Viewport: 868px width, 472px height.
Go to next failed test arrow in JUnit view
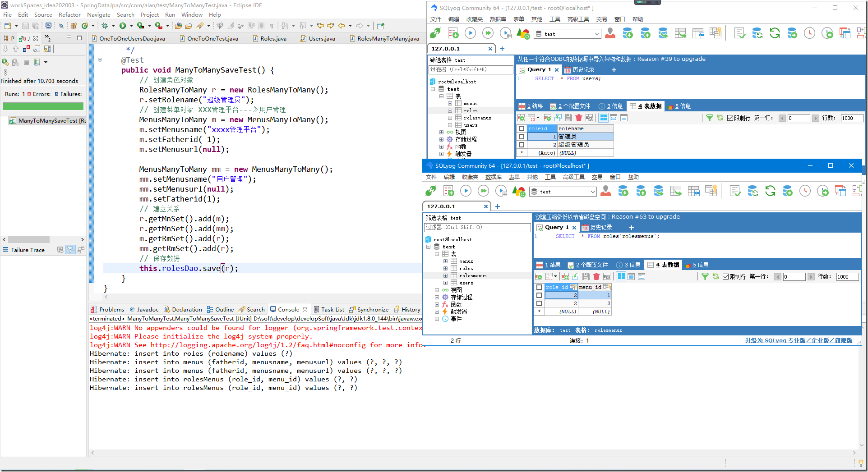point(5,49)
